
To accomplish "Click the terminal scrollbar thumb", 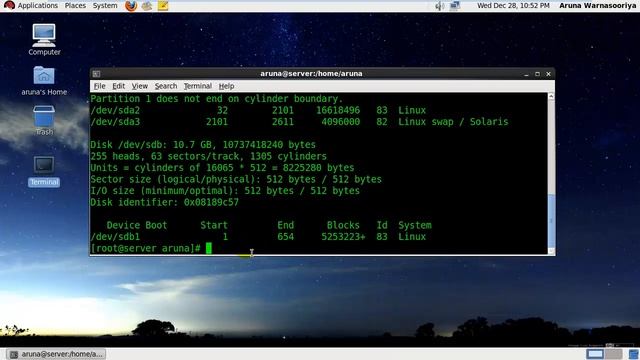I will (x=551, y=220).
